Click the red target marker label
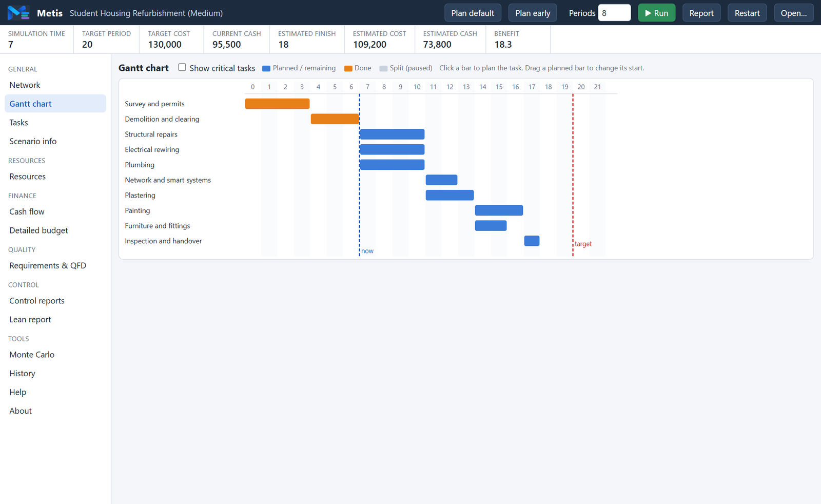The image size is (821, 504). pyautogui.click(x=583, y=244)
